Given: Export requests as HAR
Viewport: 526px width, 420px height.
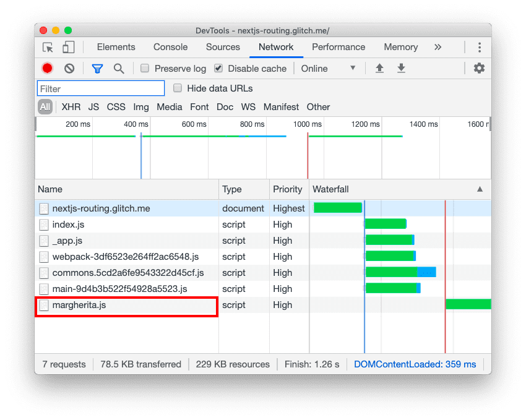Looking at the screenshot, I should coord(401,68).
